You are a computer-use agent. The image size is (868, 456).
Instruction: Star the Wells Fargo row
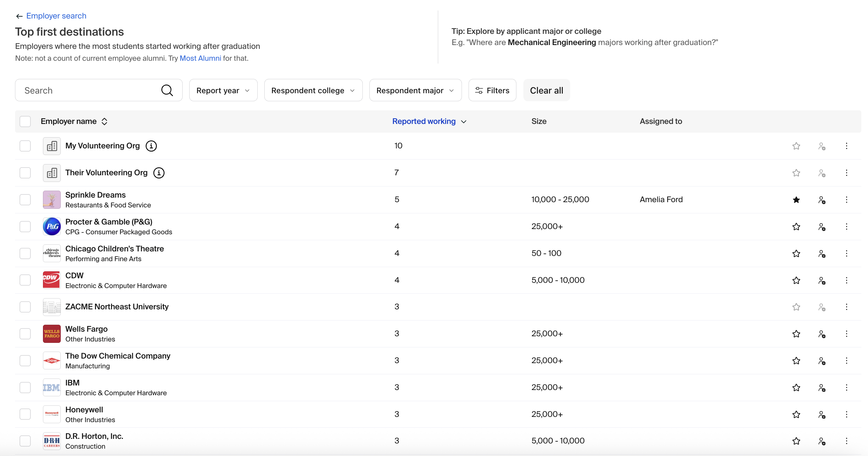[796, 334]
